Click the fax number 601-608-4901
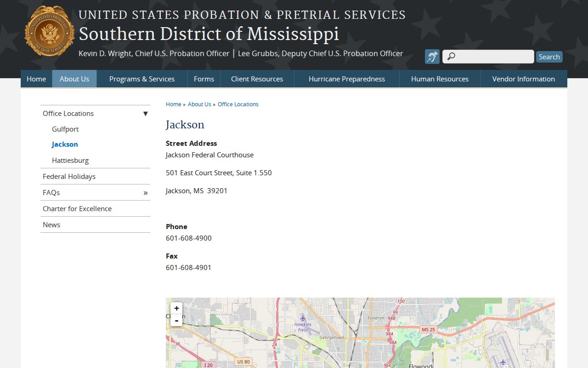588x368 pixels. click(189, 268)
